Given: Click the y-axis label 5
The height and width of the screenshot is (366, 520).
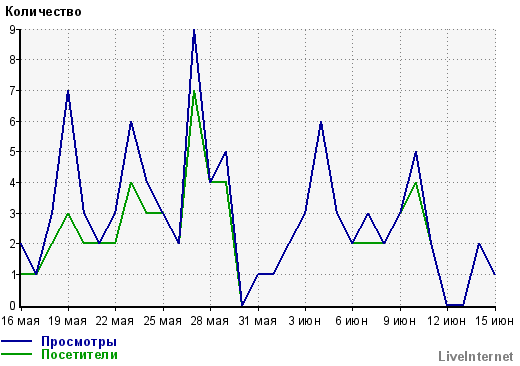Looking at the screenshot, I should [x=12, y=152].
